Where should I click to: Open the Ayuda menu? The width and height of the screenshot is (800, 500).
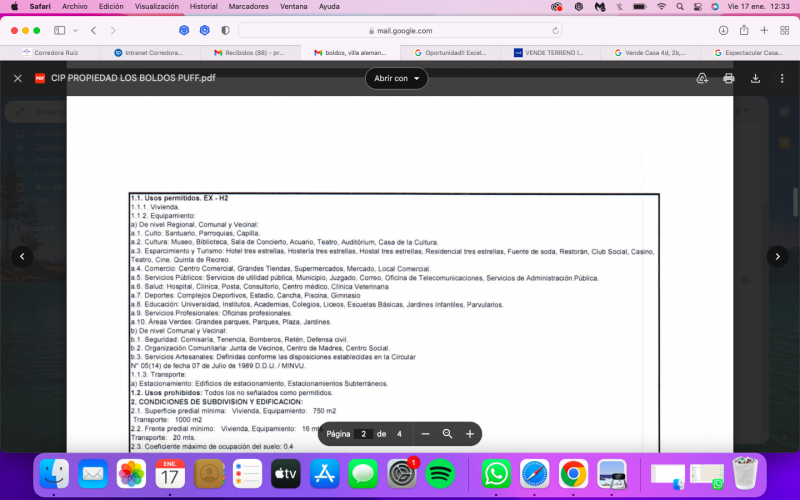point(329,7)
